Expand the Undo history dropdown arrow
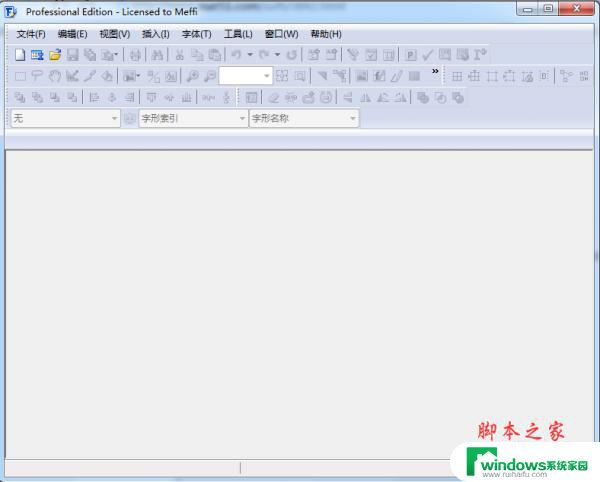 pos(250,55)
